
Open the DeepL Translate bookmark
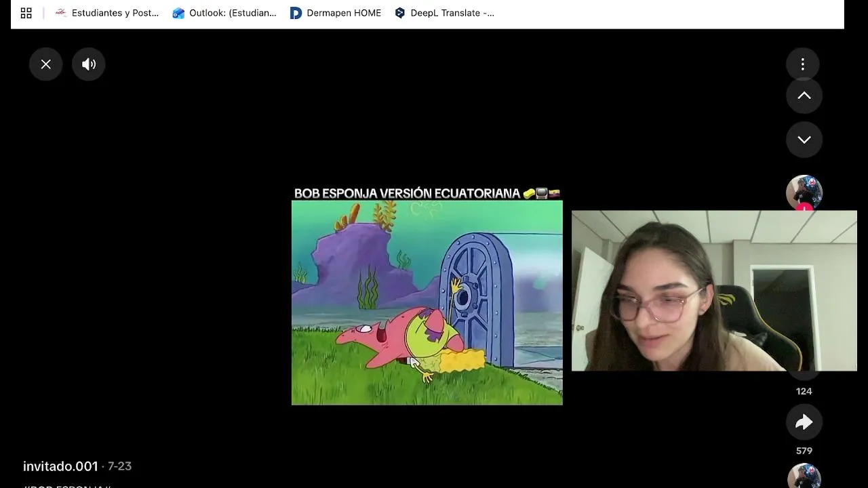tap(444, 13)
